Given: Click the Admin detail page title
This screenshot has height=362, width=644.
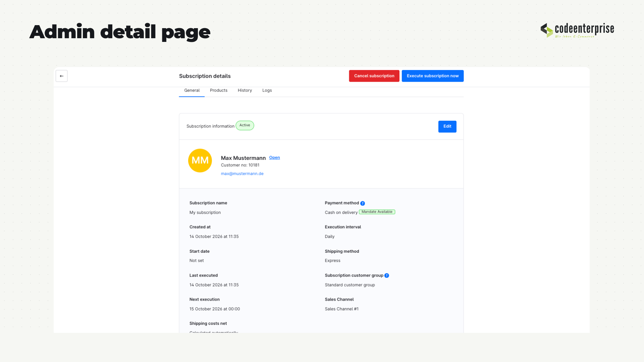Looking at the screenshot, I should [x=120, y=32].
